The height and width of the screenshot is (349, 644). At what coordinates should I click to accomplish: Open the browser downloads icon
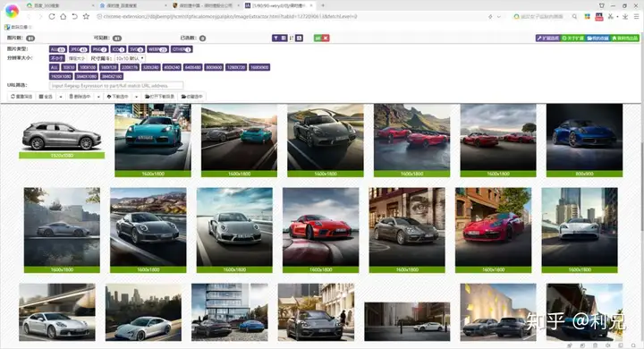625,16
